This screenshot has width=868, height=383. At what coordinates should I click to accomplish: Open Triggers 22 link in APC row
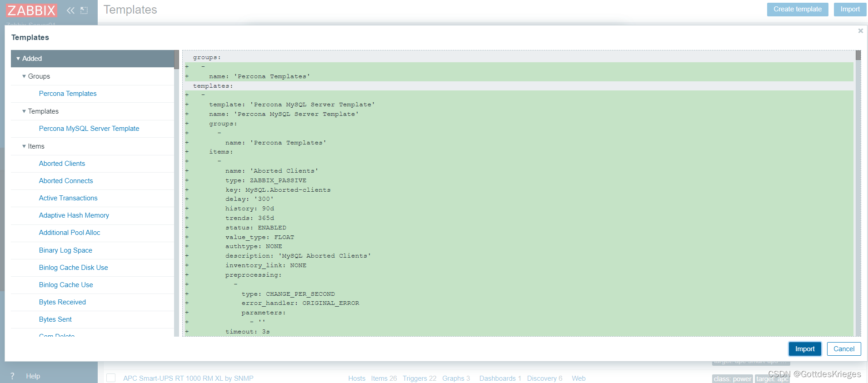[419, 378]
